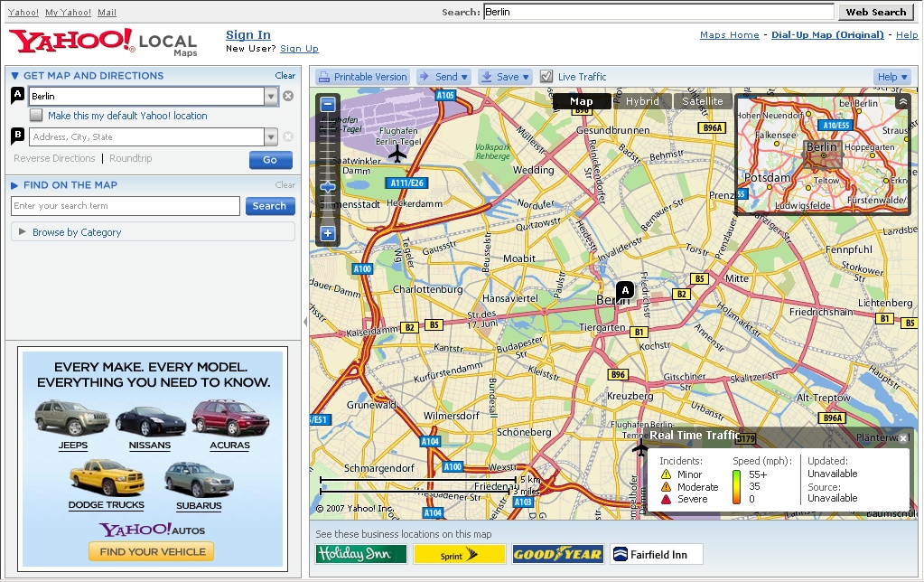Click the B96A road shield near Alt-Treptow

(x=833, y=418)
